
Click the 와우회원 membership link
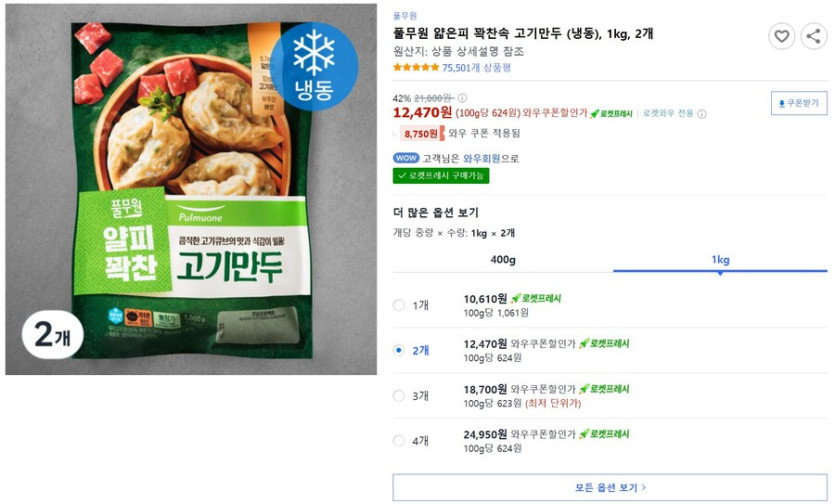(x=483, y=158)
